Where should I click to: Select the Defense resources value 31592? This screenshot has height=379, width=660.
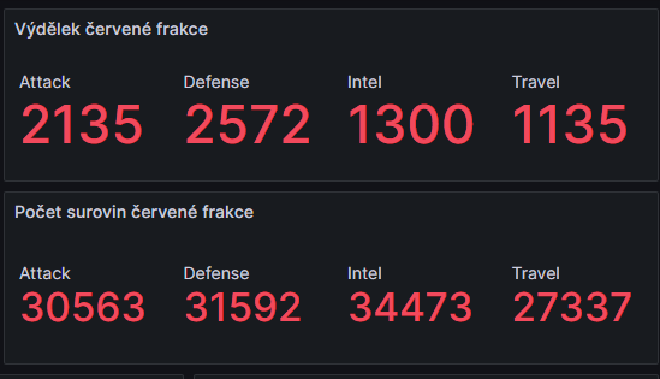tap(243, 307)
